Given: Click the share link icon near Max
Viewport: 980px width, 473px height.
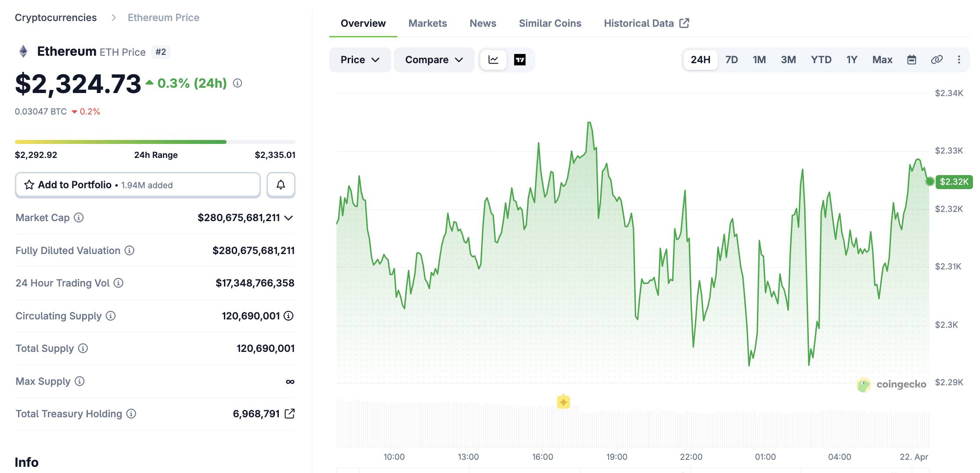Looking at the screenshot, I should coord(936,60).
